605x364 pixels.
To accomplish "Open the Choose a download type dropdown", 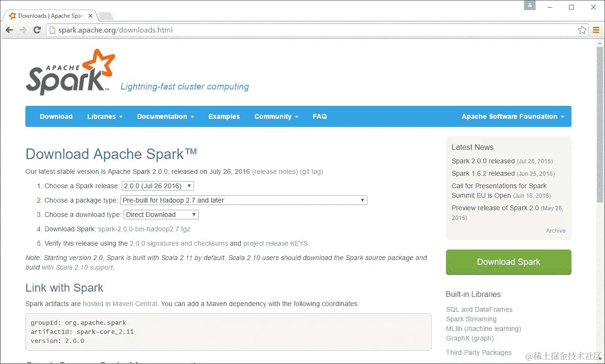I will pyautogui.click(x=161, y=215).
